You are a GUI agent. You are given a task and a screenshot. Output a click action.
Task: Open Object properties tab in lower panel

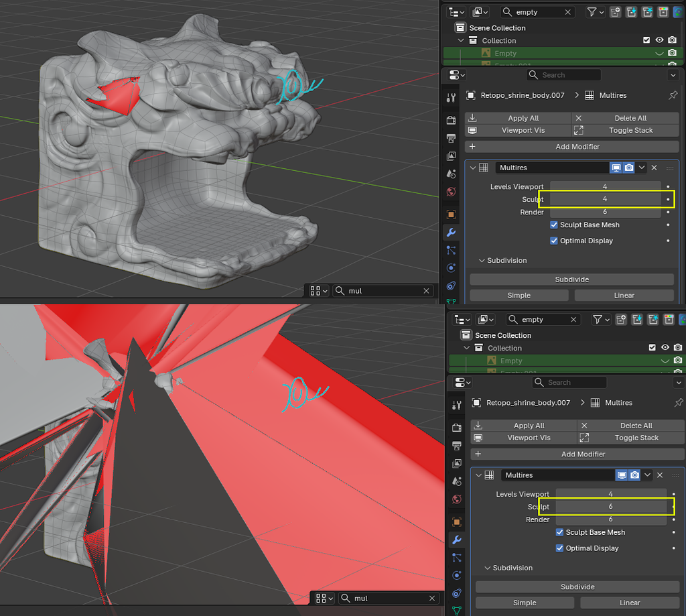tap(457, 522)
